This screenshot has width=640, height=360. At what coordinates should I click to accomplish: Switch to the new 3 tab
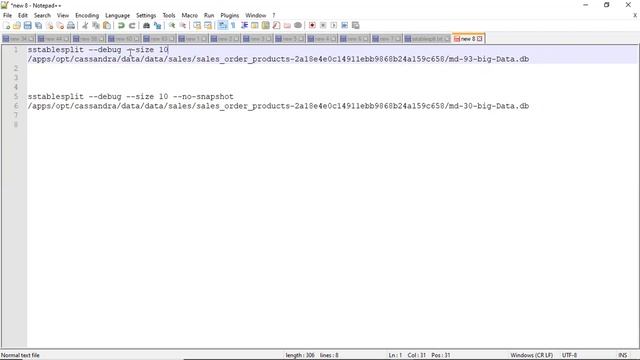(x=257, y=39)
